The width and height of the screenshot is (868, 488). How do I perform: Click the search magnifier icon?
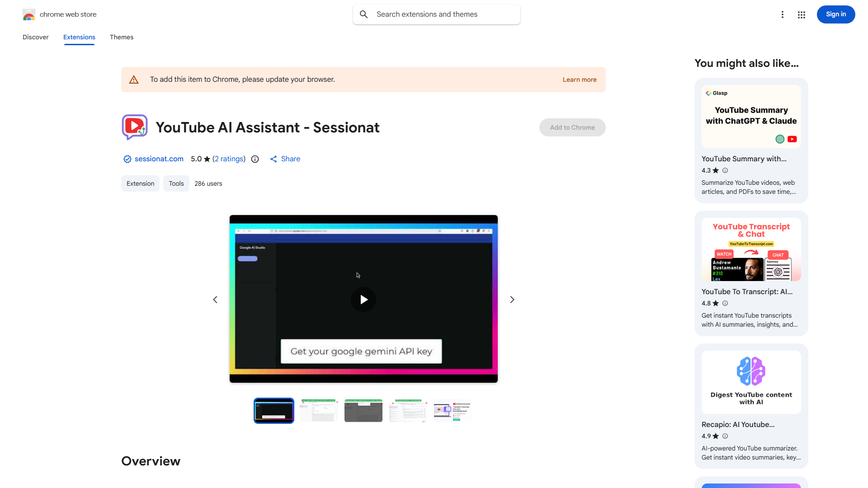tap(364, 14)
